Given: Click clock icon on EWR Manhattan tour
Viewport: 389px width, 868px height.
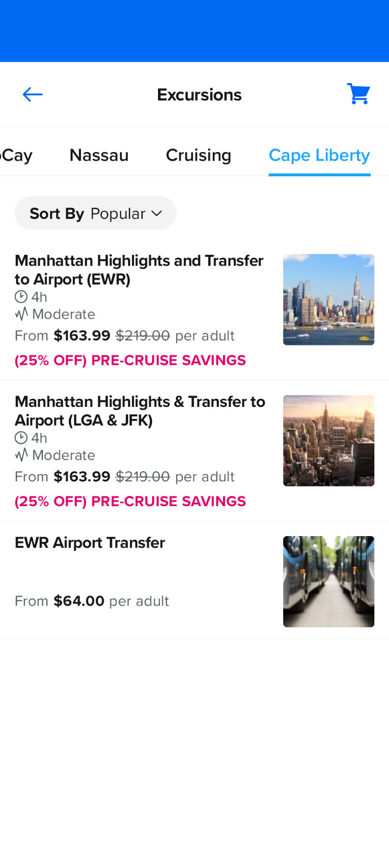Looking at the screenshot, I should (21, 297).
